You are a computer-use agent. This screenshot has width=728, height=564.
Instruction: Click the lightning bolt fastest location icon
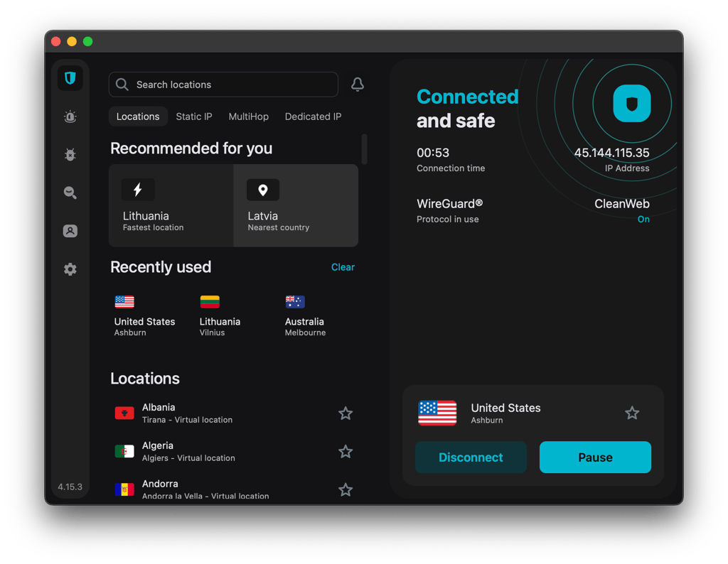(138, 190)
